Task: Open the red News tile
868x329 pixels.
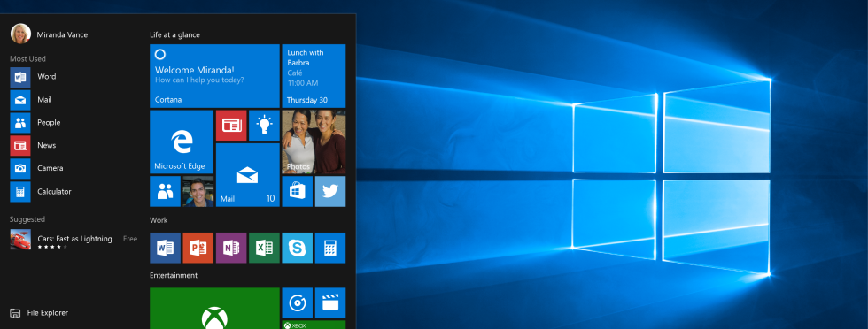Action: [x=231, y=125]
